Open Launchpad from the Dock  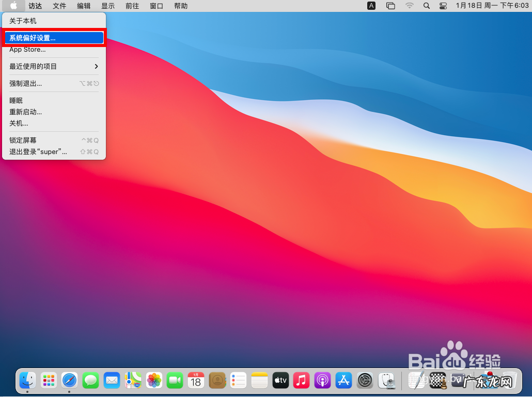coord(49,381)
